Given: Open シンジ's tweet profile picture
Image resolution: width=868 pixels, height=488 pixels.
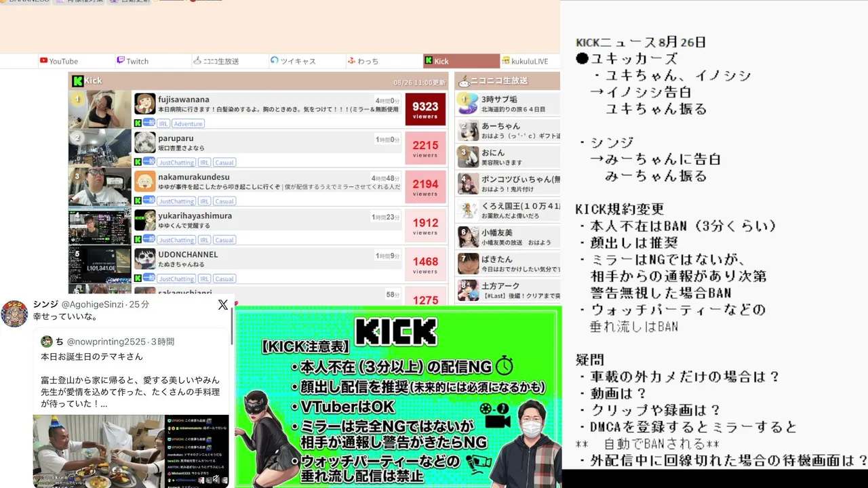Looking at the screenshot, I should click(x=14, y=313).
